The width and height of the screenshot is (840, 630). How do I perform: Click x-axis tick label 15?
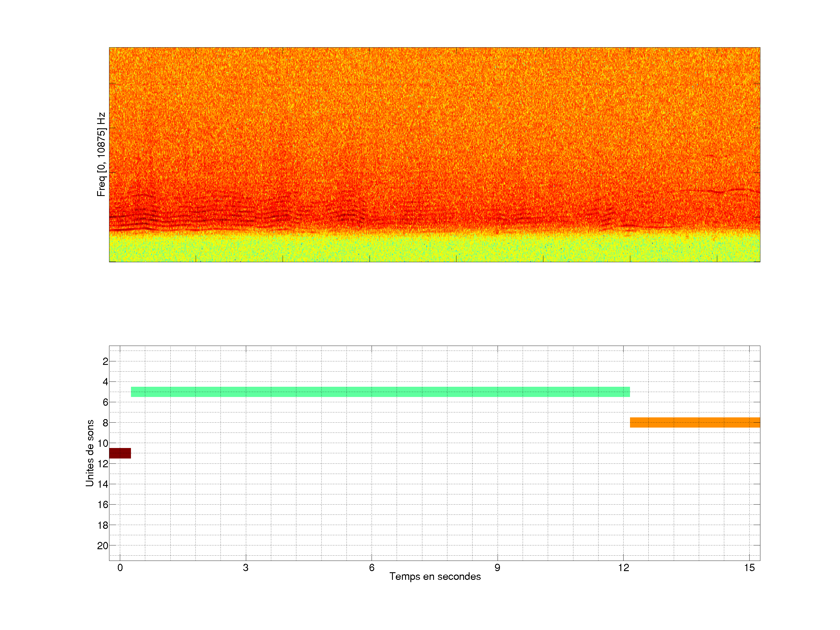coord(749,568)
